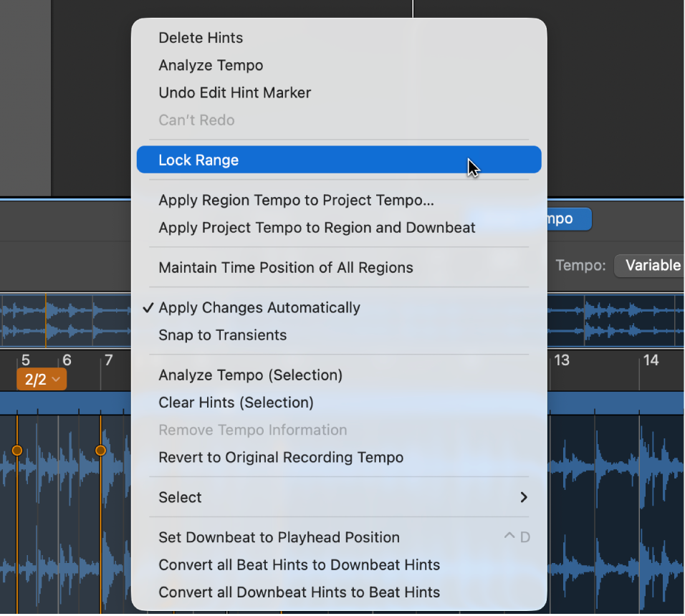Click the orange hint marker at bar 5
685x616 pixels.
(17, 450)
